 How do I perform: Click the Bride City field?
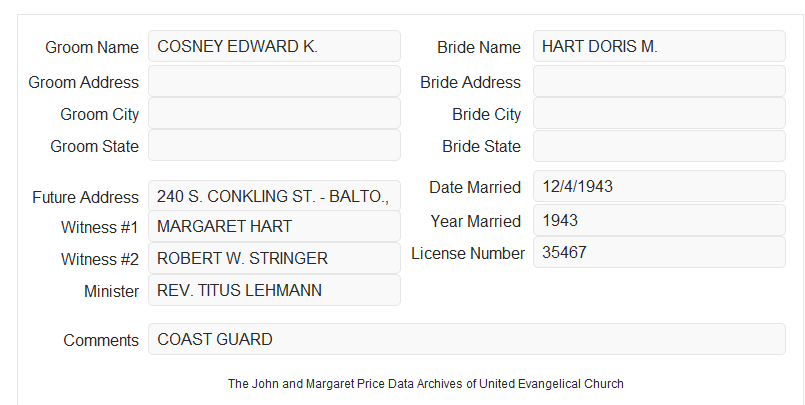(659, 113)
